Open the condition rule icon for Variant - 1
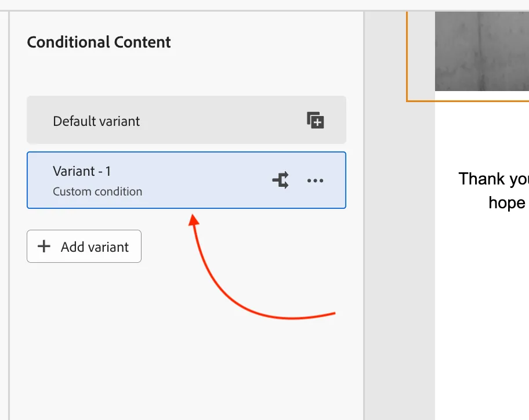Viewport: 529px width, 420px height. (x=281, y=180)
